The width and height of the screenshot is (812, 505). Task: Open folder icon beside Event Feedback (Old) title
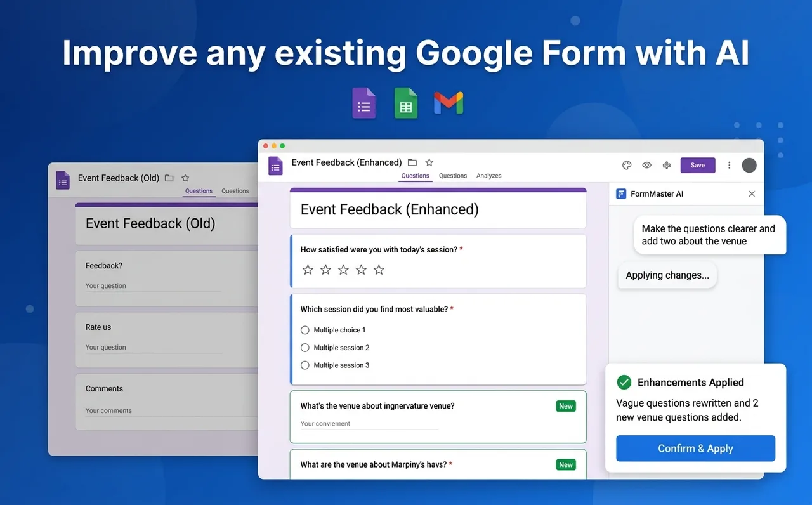pyautogui.click(x=169, y=178)
